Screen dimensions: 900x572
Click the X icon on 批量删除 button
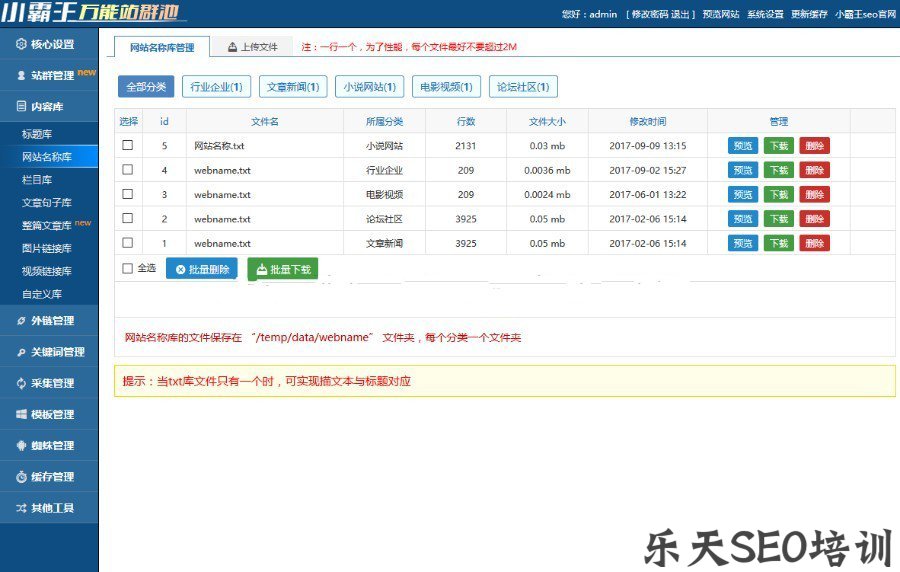point(180,269)
